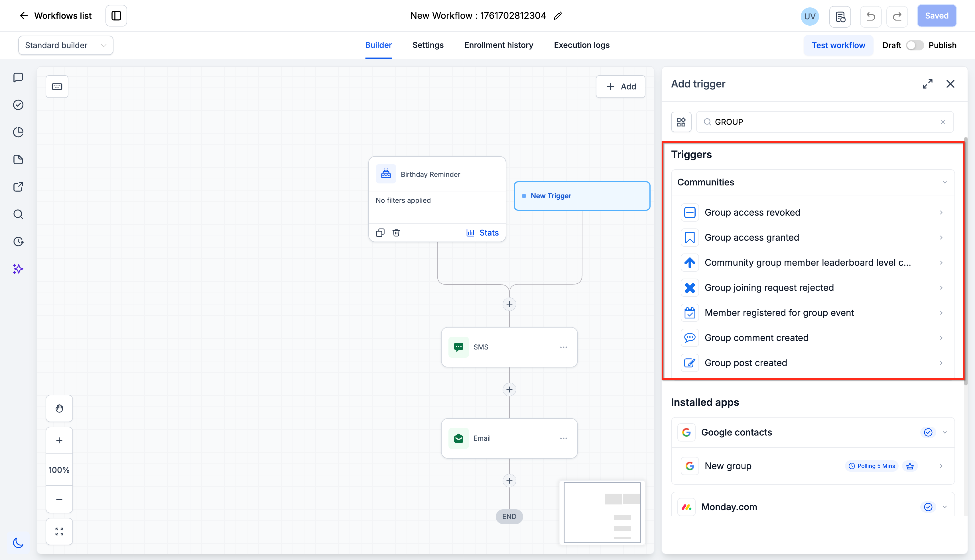This screenshot has height=560, width=975.
Task: Fit workflow to screen
Action: [x=59, y=531]
